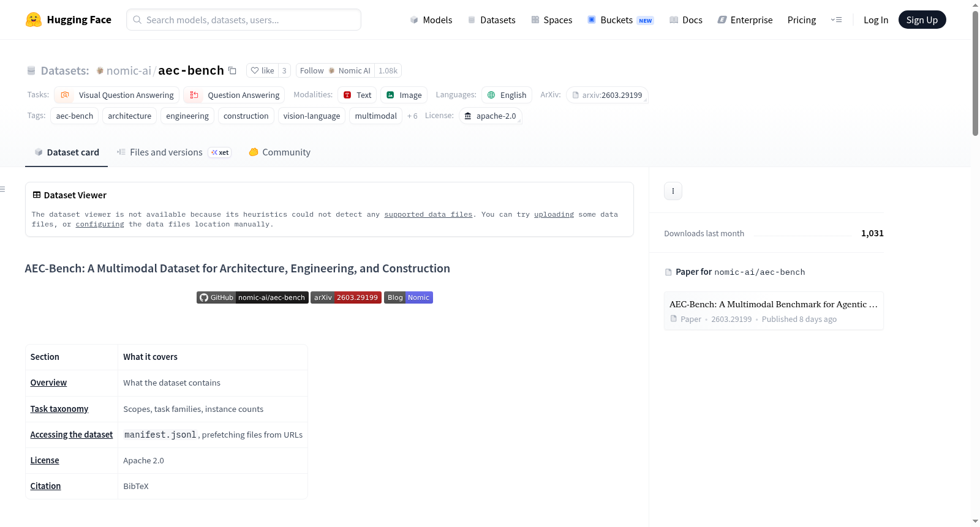Copy dataset name with the copy icon
The height and width of the screenshot is (527, 980).
(x=232, y=70)
